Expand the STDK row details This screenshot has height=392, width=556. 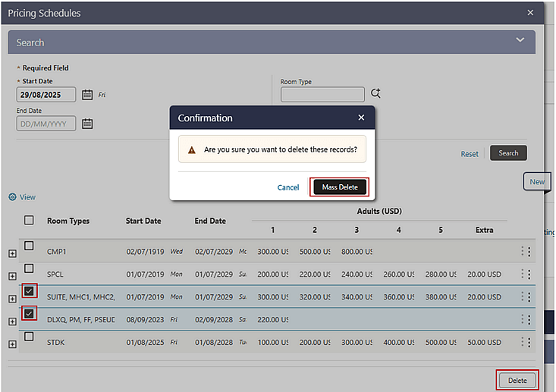pos(12,344)
